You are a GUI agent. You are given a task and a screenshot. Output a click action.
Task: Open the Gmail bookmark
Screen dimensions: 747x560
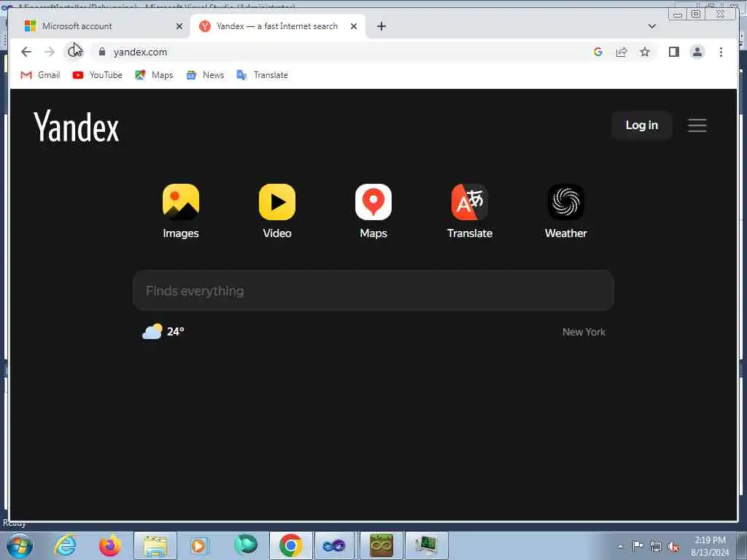click(x=41, y=75)
